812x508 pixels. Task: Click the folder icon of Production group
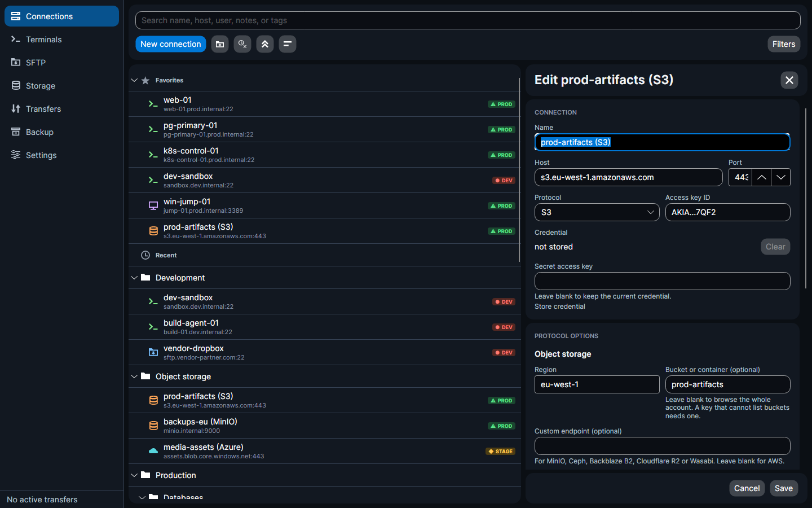pyautogui.click(x=145, y=475)
